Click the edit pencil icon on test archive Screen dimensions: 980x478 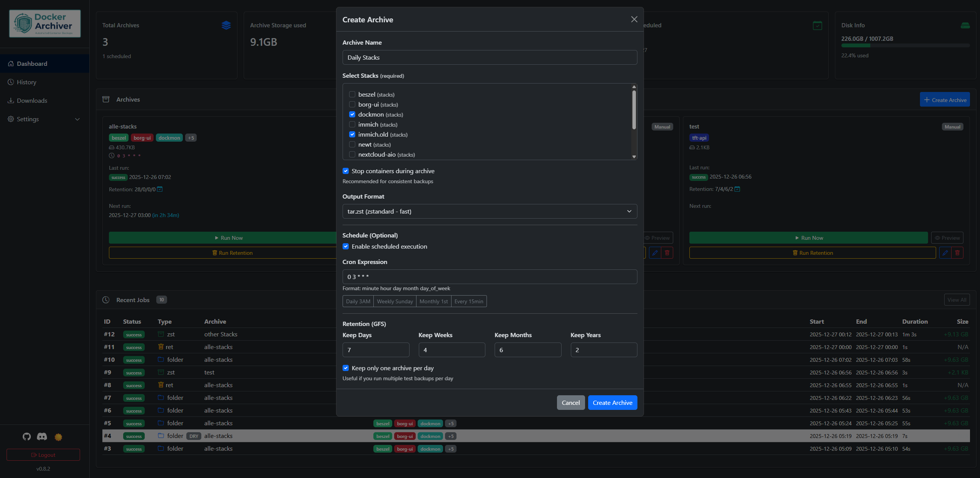tap(945, 253)
